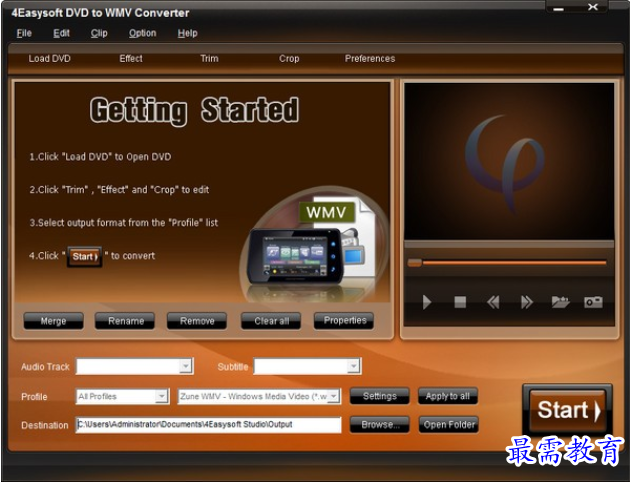Click the Apply to all button

tap(448, 396)
